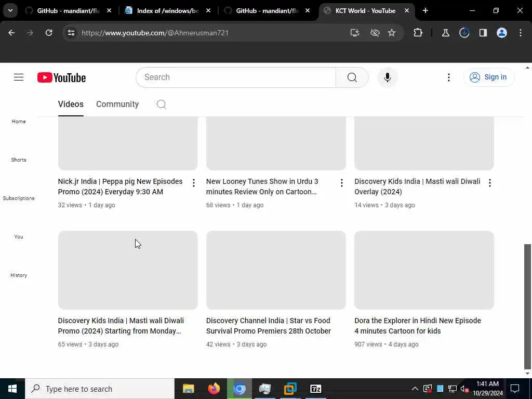The height and width of the screenshot is (399, 532).
Task: Open options for Peppa pig Promo video
Action: click(x=193, y=183)
